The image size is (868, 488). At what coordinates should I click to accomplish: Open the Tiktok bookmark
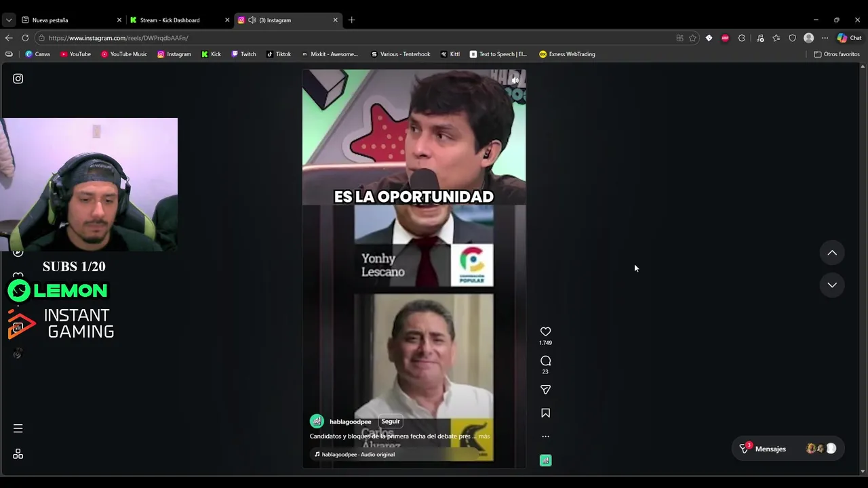tap(279, 54)
